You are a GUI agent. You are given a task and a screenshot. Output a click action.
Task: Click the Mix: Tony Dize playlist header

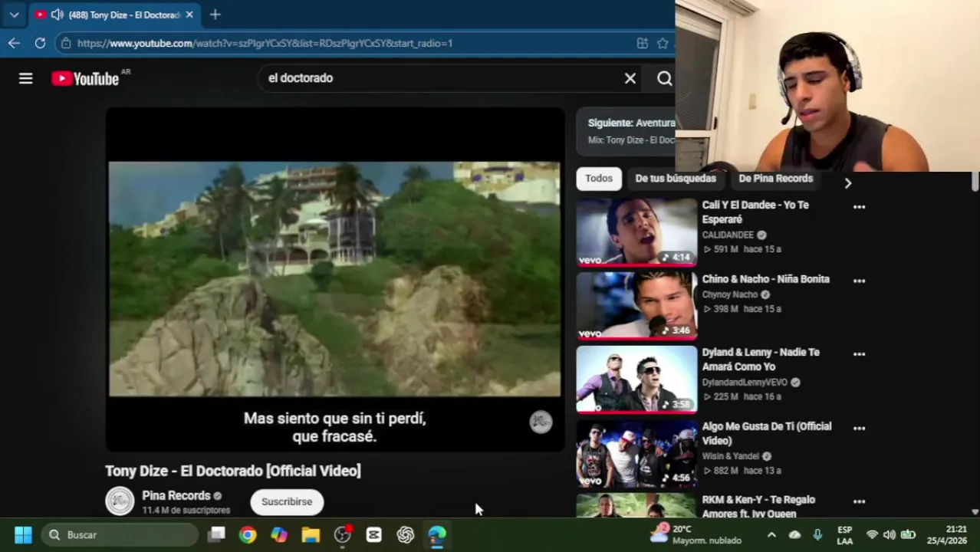coord(631,140)
